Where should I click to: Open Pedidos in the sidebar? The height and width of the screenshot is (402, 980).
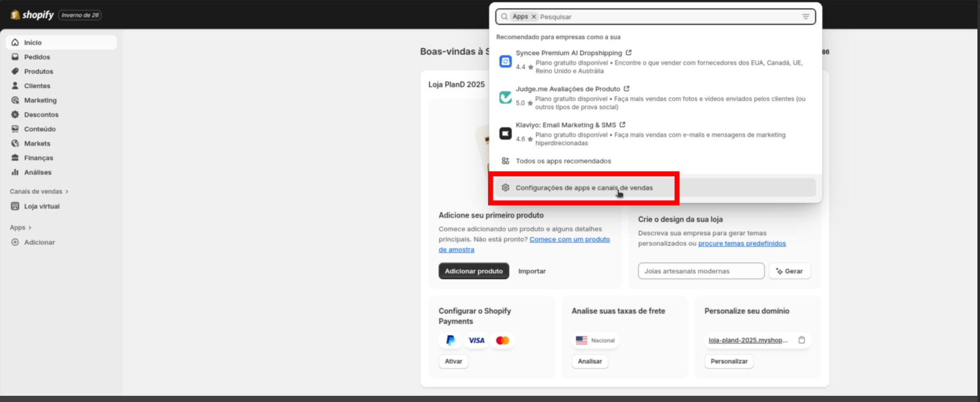(x=61, y=57)
